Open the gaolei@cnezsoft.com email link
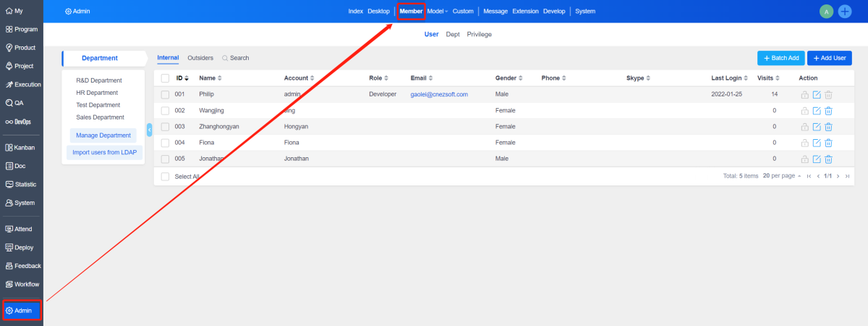The height and width of the screenshot is (326, 868). 439,95
